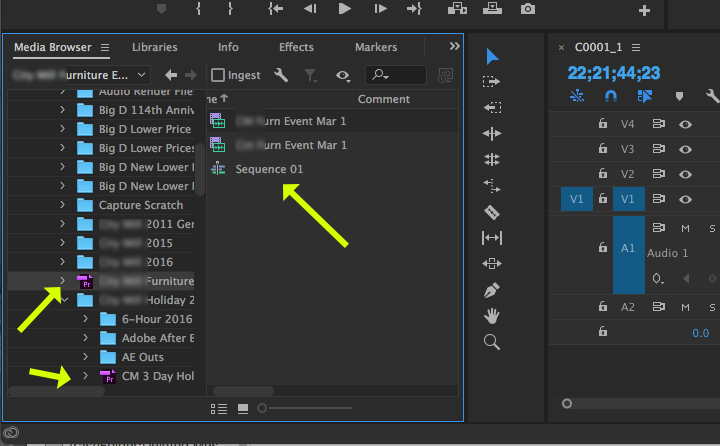Viewport: 720px width, 446px height.
Task: Hide track V4 output
Action: pyautogui.click(x=686, y=124)
